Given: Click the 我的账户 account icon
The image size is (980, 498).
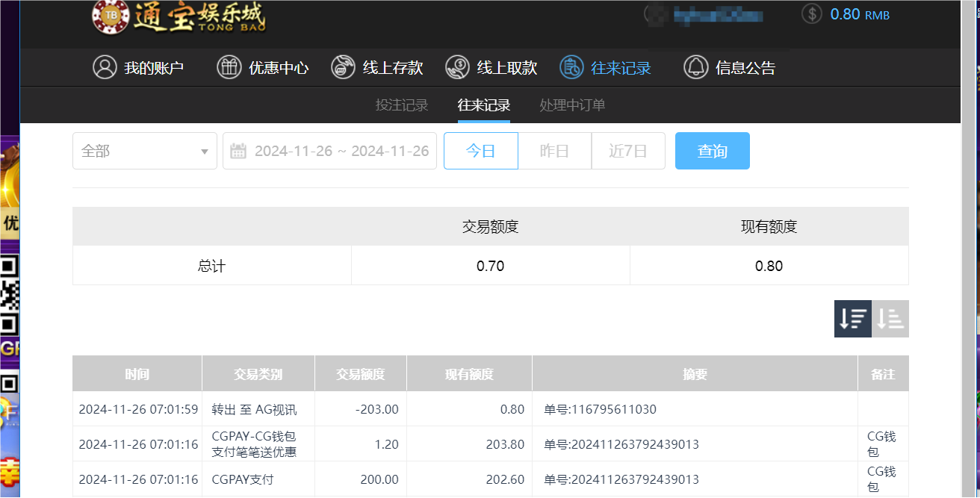Looking at the screenshot, I should point(105,67).
